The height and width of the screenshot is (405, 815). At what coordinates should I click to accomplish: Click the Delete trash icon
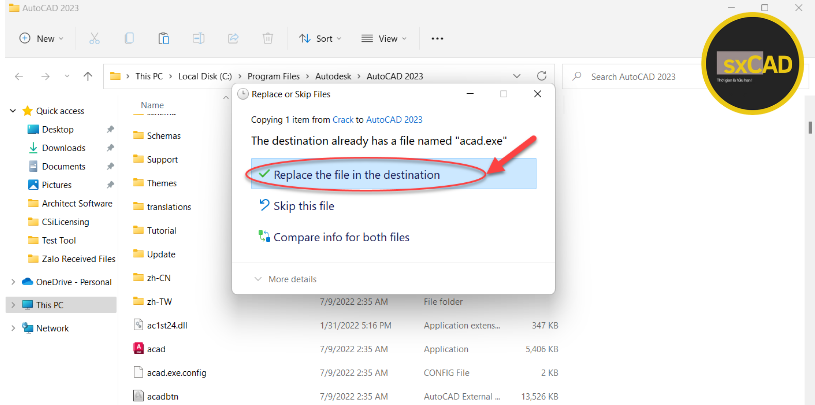click(268, 38)
